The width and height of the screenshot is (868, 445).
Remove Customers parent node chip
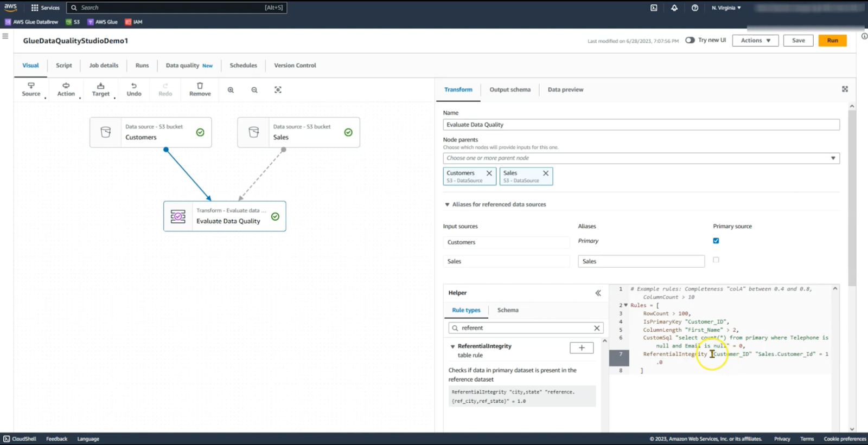489,173
